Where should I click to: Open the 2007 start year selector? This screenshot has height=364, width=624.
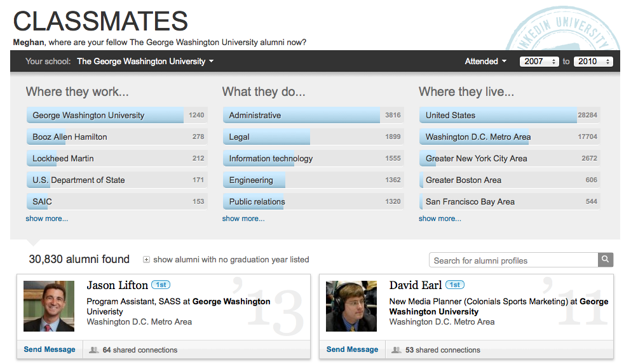coord(539,61)
